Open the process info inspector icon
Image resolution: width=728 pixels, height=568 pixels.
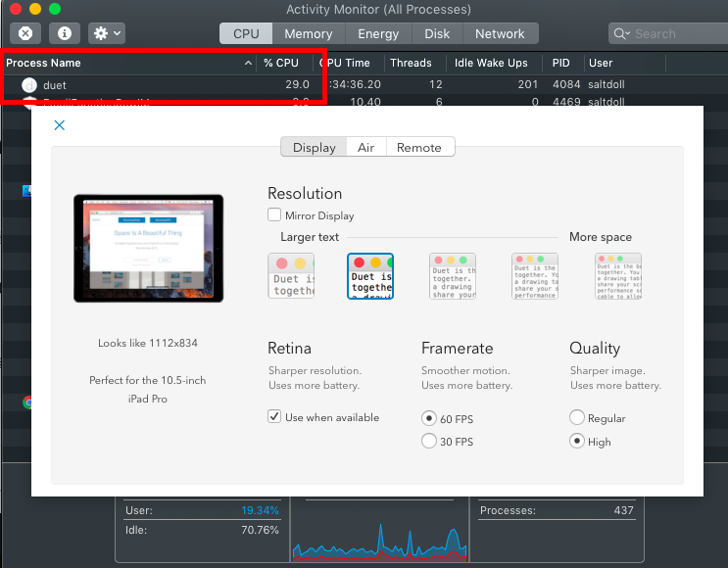click(65, 33)
